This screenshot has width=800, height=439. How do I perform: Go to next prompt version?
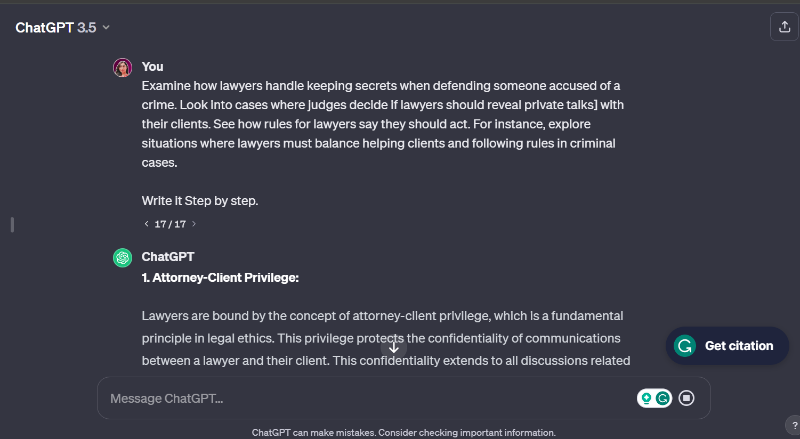tap(194, 224)
